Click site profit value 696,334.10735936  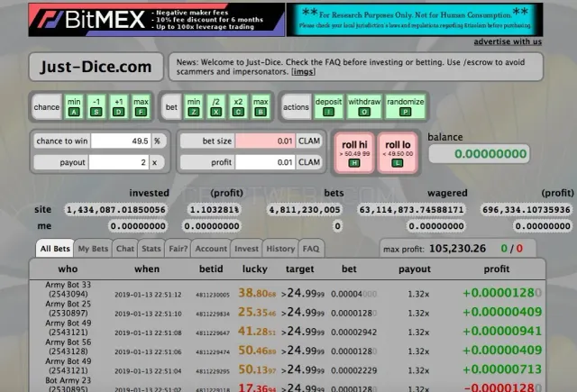coord(527,210)
